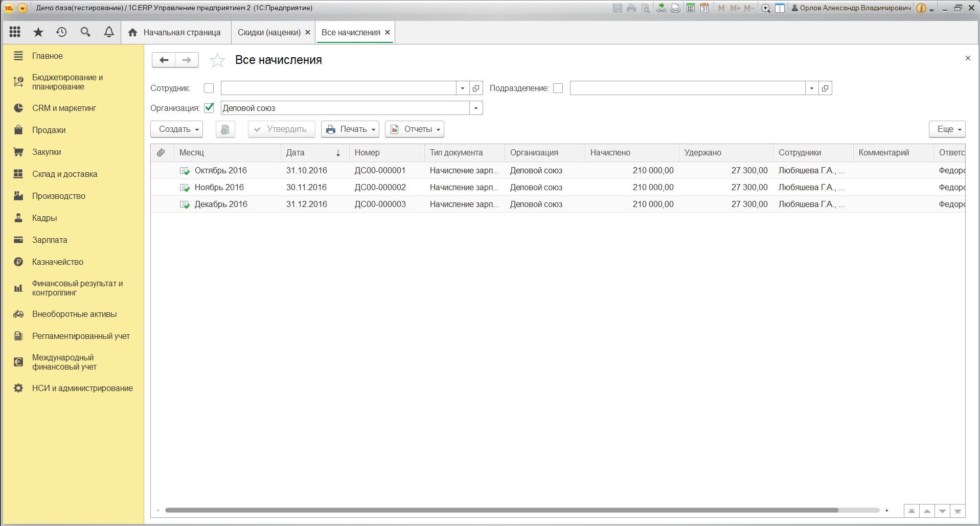Click the Месяц column header
Screen dimensions: 980x526
point(227,153)
